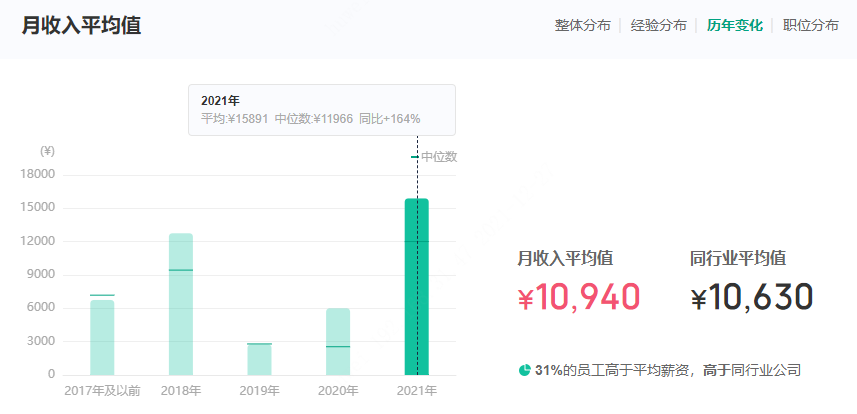This screenshot has height=414, width=857.
Task: Click the green pie chart icon beside 31%
Action: click(x=524, y=370)
